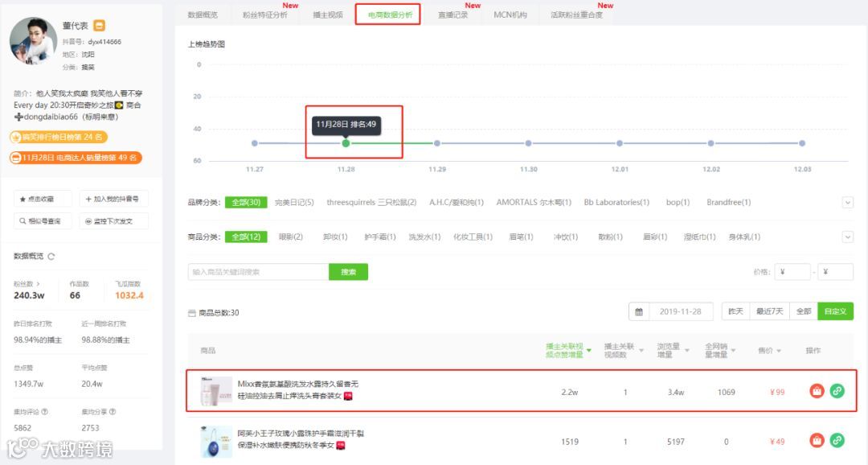Sort by 浏览量增量 column

tap(673, 350)
